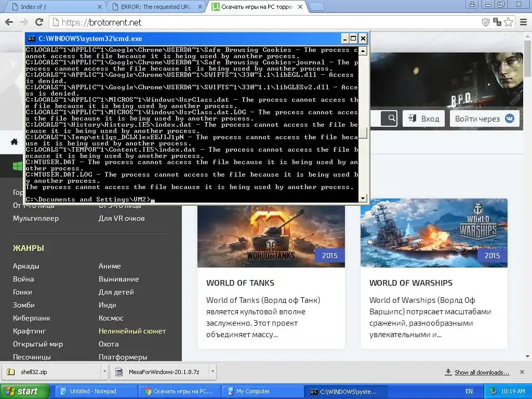Click the cmd.exe title bar icon

click(x=31, y=38)
